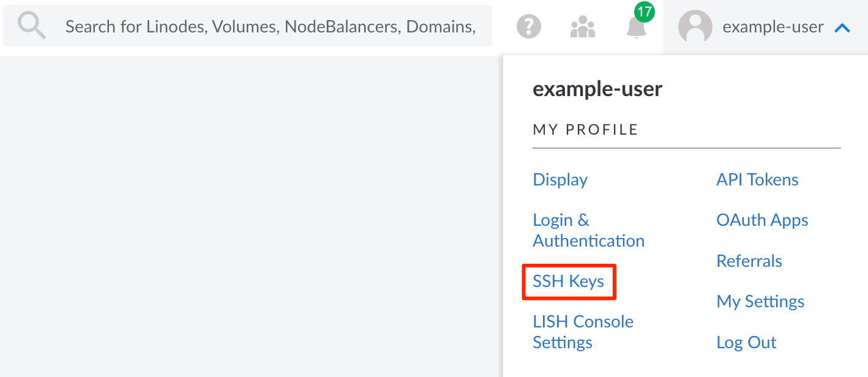868x377 pixels.
Task: Log Out of the account
Action: coord(746,342)
